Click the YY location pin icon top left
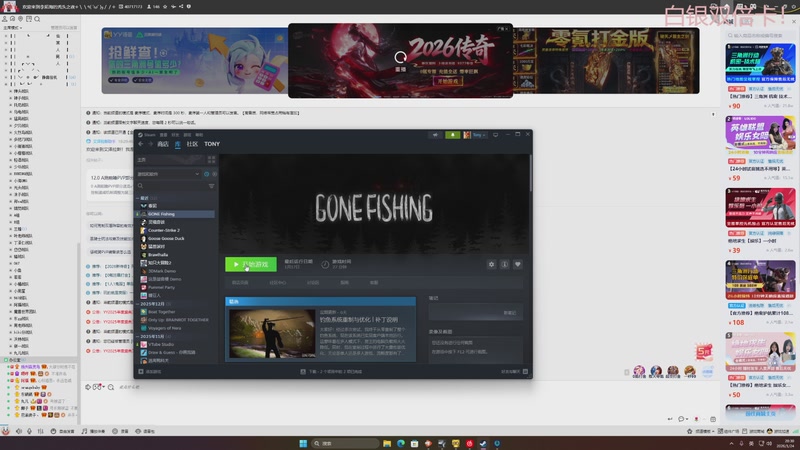This screenshot has width=800, height=450. (x=21, y=19)
